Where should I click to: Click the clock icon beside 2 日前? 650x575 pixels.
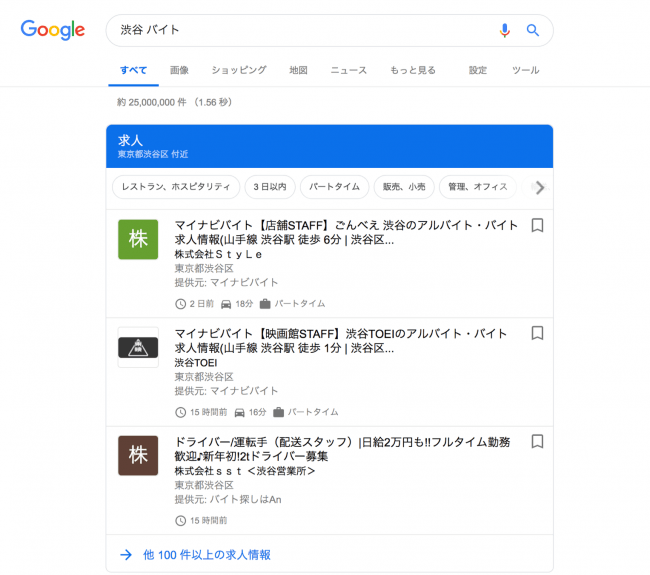pyautogui.click(x=180, y=304)
